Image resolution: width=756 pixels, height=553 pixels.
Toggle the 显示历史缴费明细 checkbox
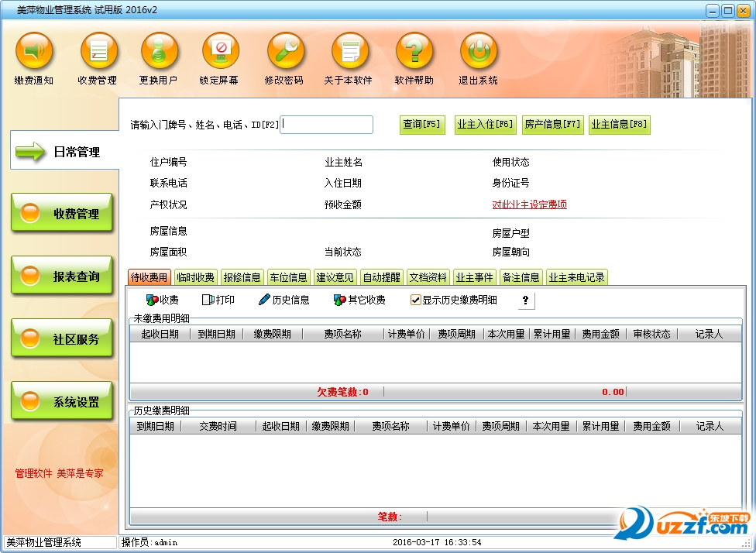coord(415,300)
